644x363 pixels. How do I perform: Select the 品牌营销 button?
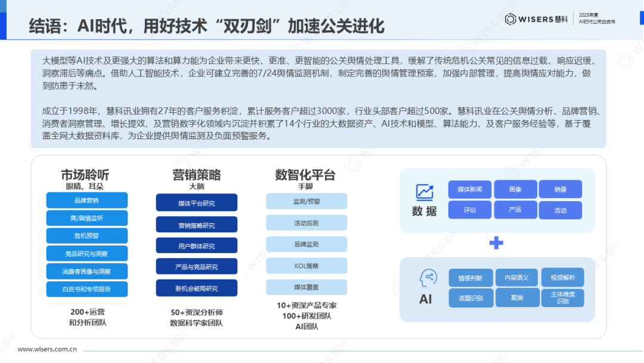[x=87, y=200]
